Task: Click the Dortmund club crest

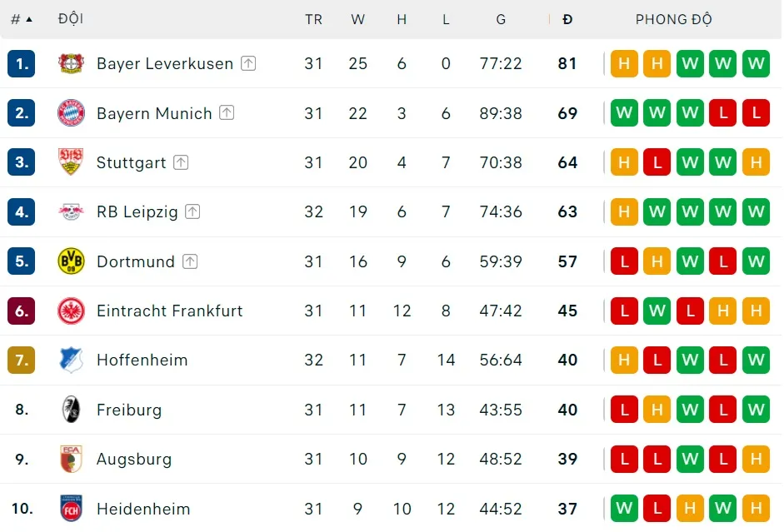Action: click(71, 261)
